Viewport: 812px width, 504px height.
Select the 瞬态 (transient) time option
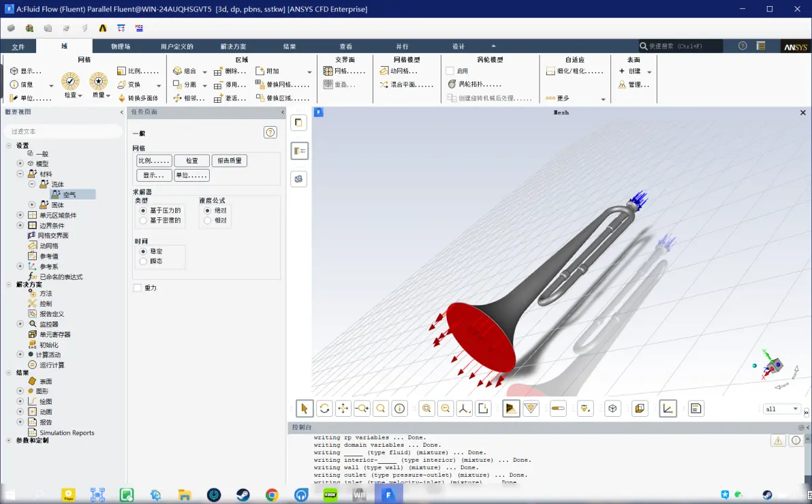(x=143, y=262)
